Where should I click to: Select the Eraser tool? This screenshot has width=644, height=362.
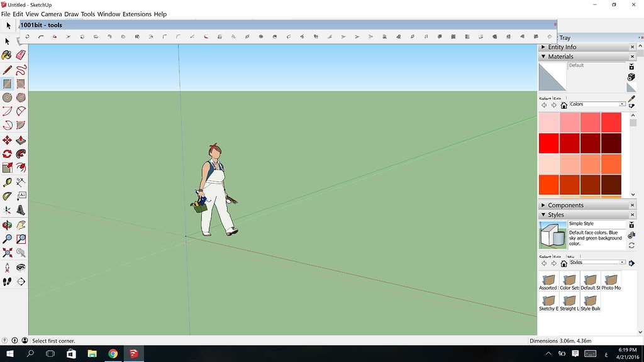click(21, 55)
